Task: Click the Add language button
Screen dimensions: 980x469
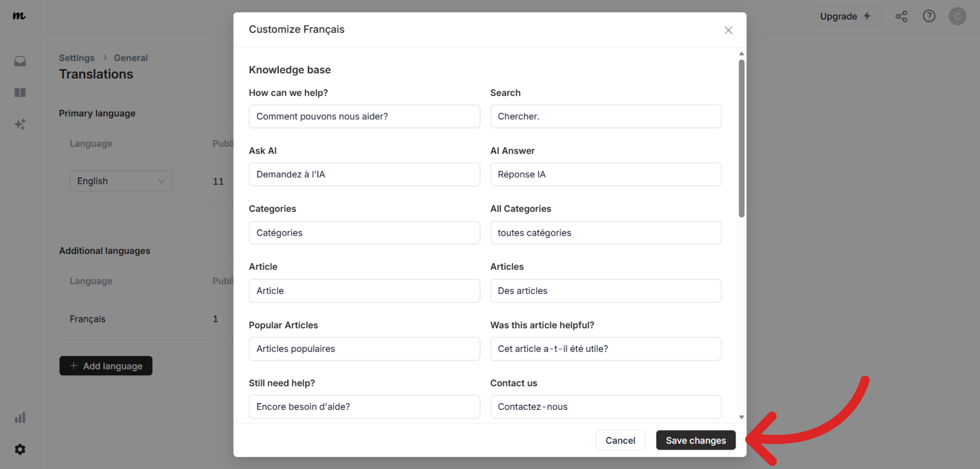Action: (106, 366)
